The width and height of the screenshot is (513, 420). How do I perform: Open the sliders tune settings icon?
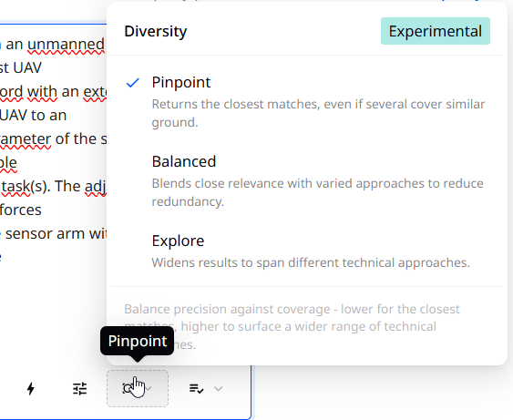(79, 389)
